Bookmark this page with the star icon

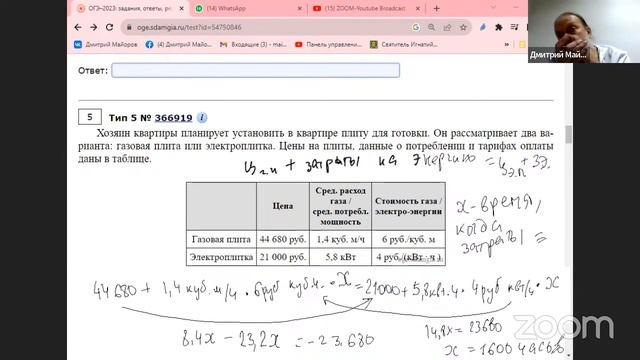pyautogui.click(x=463, y=27)
